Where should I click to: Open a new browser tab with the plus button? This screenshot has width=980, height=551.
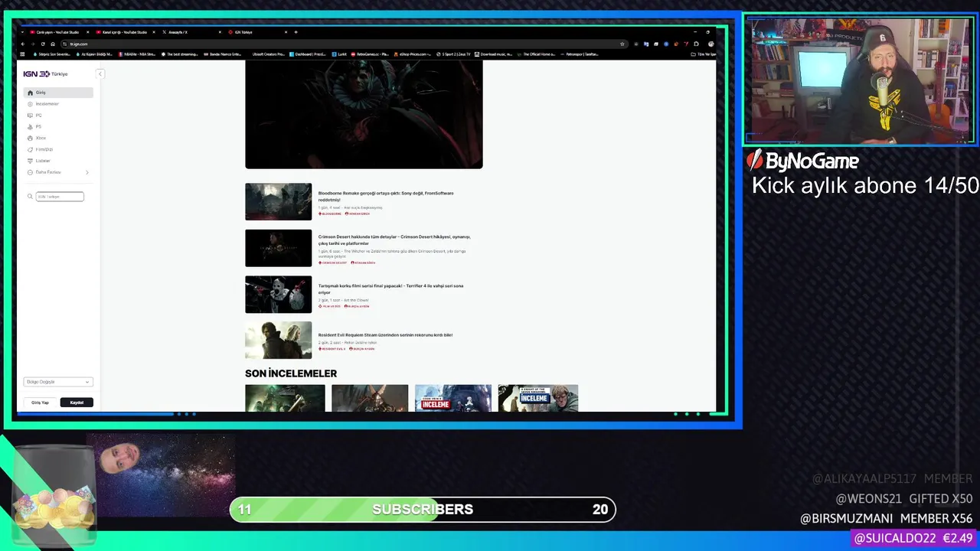(x=296, y=32)
